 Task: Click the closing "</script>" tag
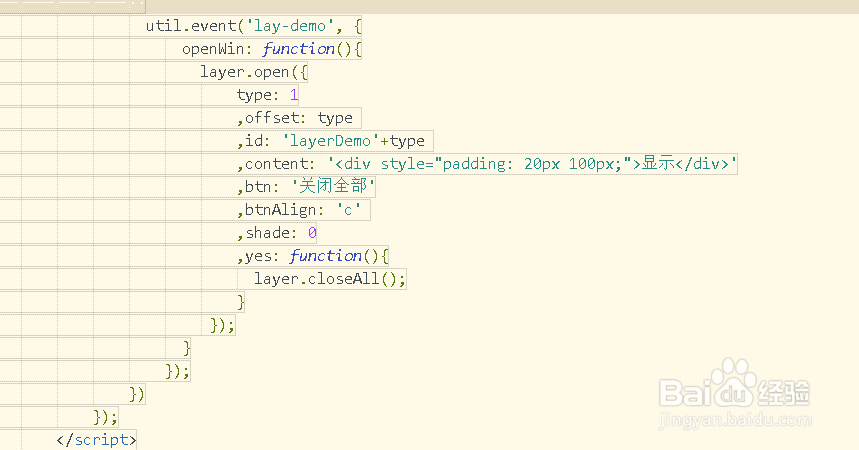coord(96,440)
